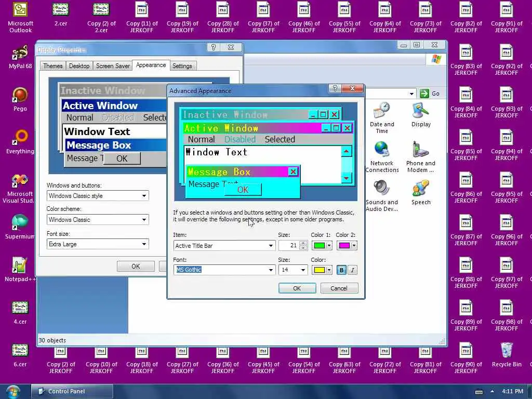Viewport: 532px width, 399px height.
Task: Switch to the Screen Saver tab
Action: (x=113, y=66)
